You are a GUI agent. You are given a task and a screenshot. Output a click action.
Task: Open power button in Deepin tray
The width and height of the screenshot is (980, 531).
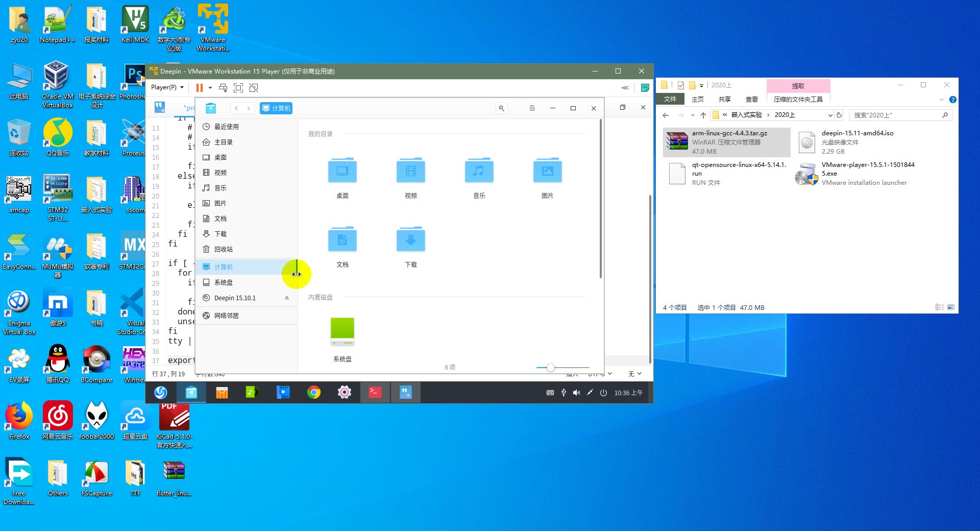[603, 393]
